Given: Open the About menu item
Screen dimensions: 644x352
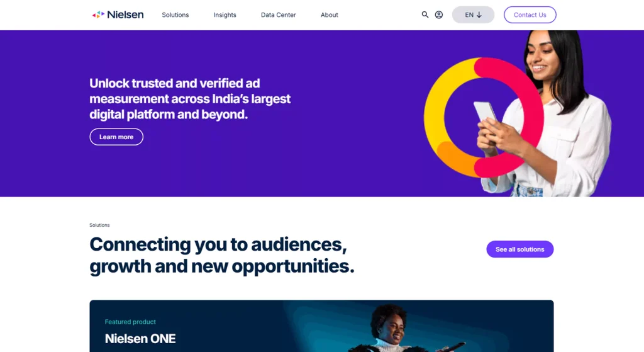Looking at the screenshot, I should pos(330,15).
